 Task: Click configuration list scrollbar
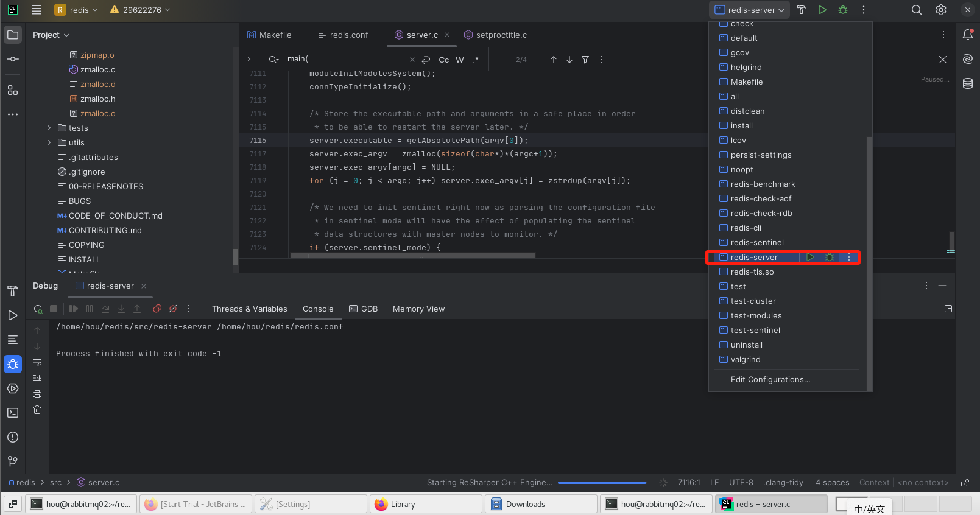click(869, 263)
